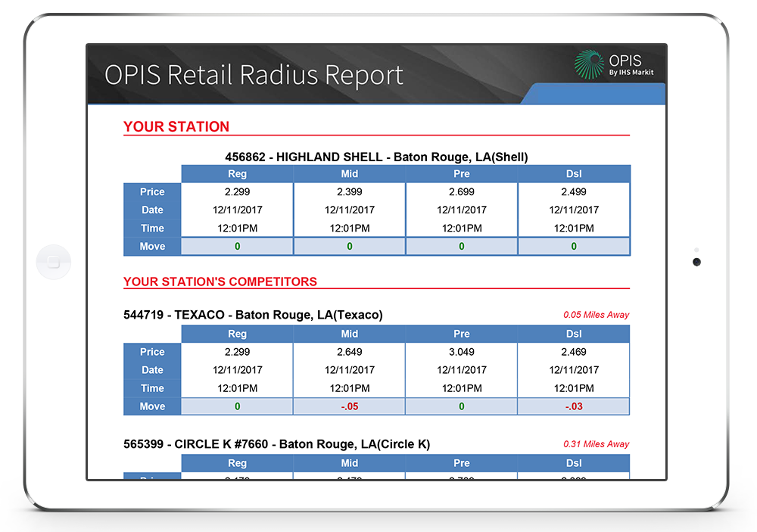Click Texaco Dsl time 12:01PM
The width and height of the screenshot is (757, 532).
pos(574,388)
